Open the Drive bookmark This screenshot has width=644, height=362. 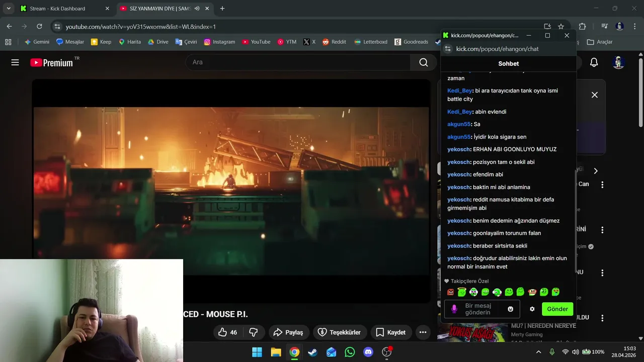[158, 42]
